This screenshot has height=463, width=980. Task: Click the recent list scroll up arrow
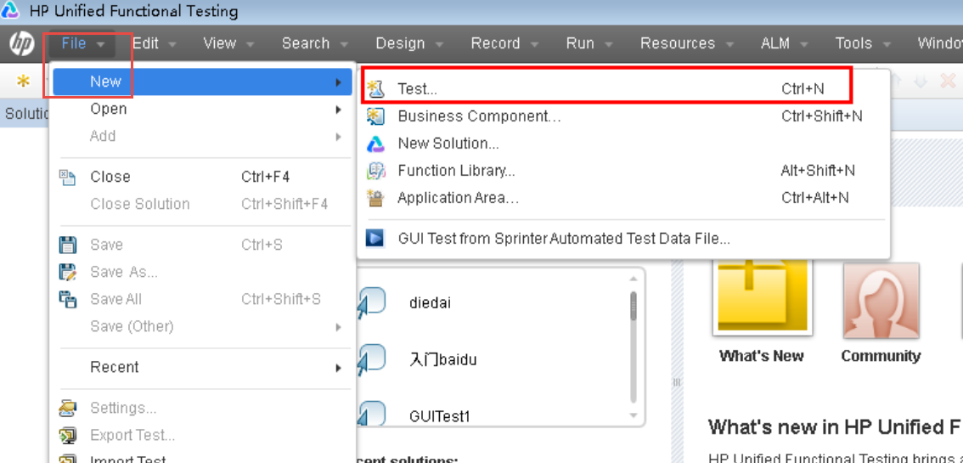pyautogui.click(x=634, y=279)
